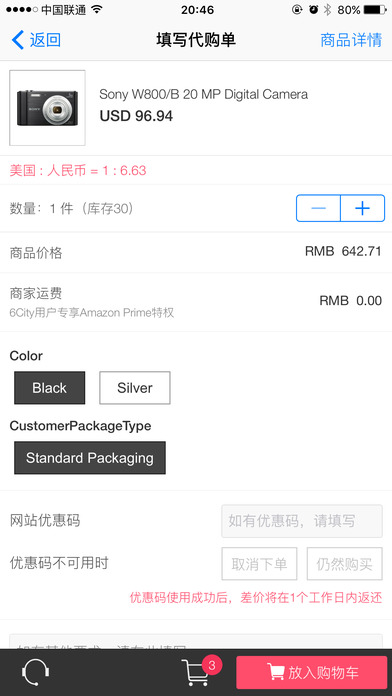Open customer service headset icon
Screen dimensions: 392x696
pos(36,673)
